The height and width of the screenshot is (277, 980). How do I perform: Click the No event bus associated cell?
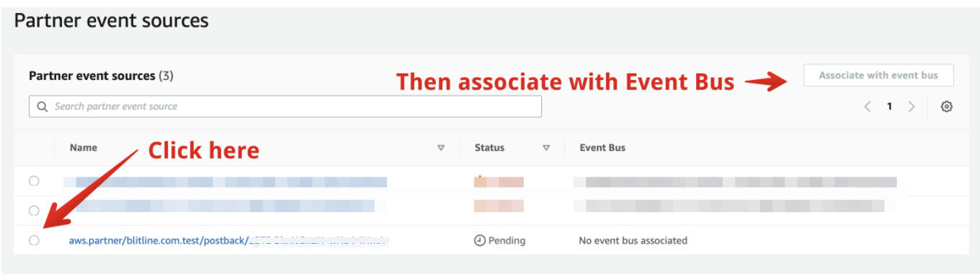point(633,240)
